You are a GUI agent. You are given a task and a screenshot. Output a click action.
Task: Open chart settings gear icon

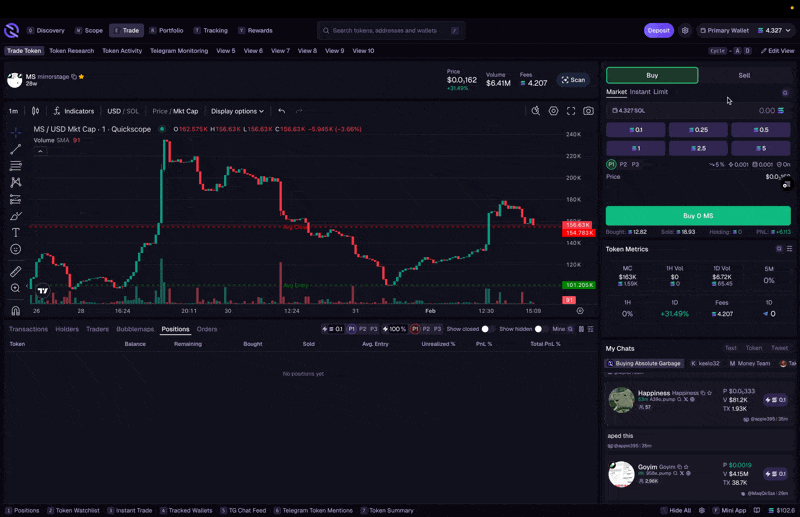click(554, 111)
